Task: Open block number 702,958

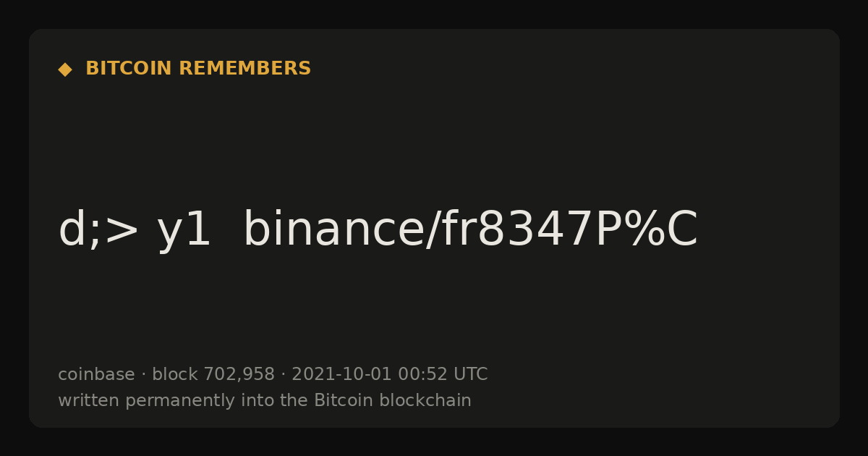Action: click(x=239, y=375)
